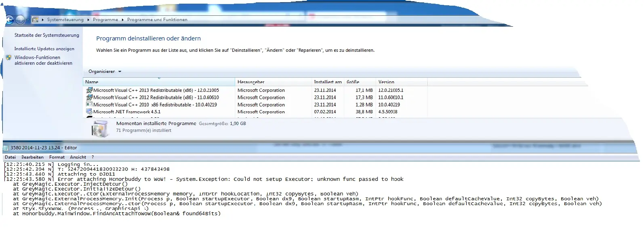This screenshot has height=246, width=644.
Task: Select Microsoft Visual C++ 2010 x86 Redistributable
Action: [x=255, y=105]
